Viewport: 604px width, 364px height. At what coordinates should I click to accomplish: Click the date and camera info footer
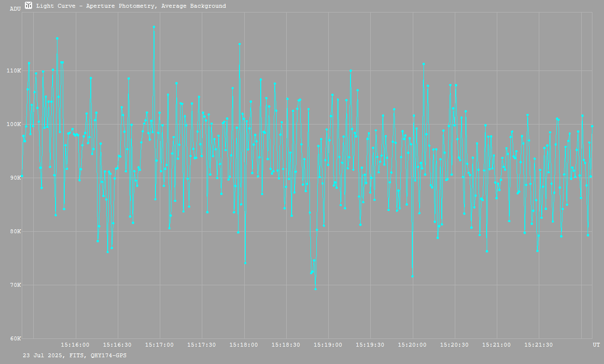tap(75, 355)
